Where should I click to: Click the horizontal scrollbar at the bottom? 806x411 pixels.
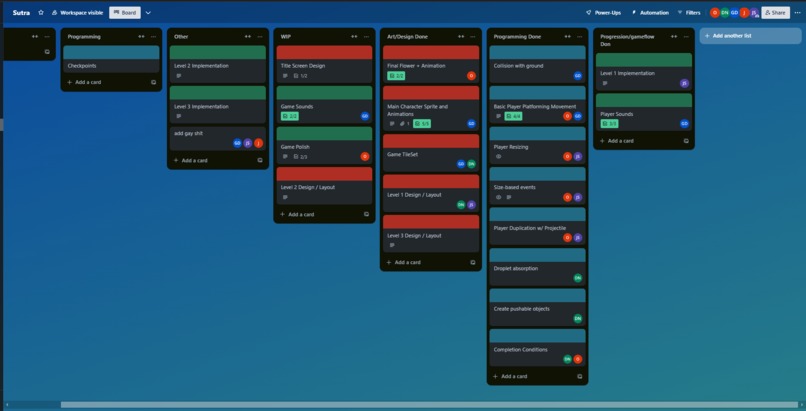[429, 405]
